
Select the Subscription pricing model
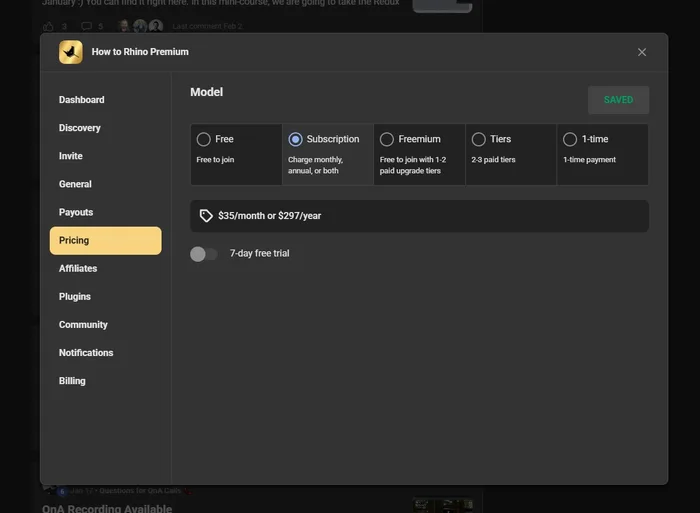tap(328, 154)
